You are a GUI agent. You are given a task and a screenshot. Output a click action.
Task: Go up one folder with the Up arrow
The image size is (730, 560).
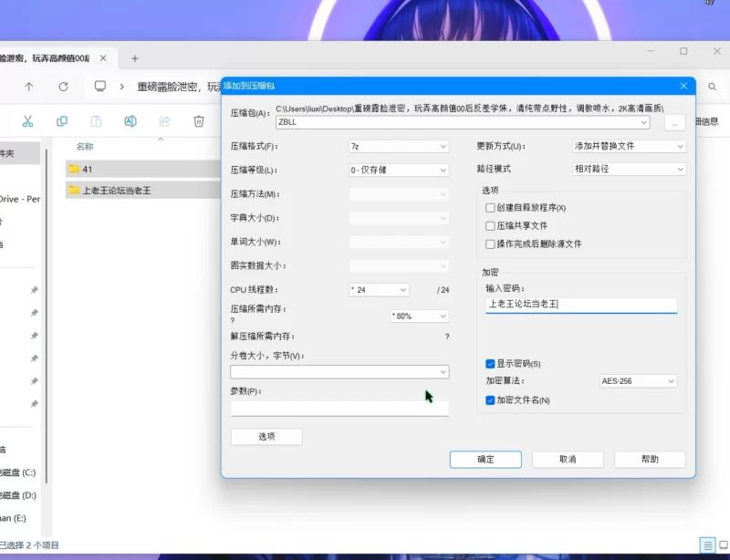tap(29, 87)
